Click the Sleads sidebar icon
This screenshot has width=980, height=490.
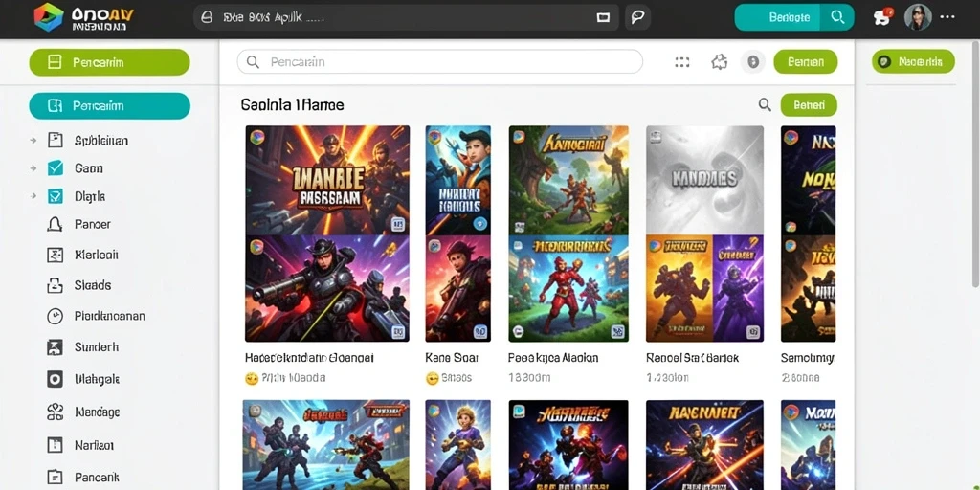tap(55, 285)
